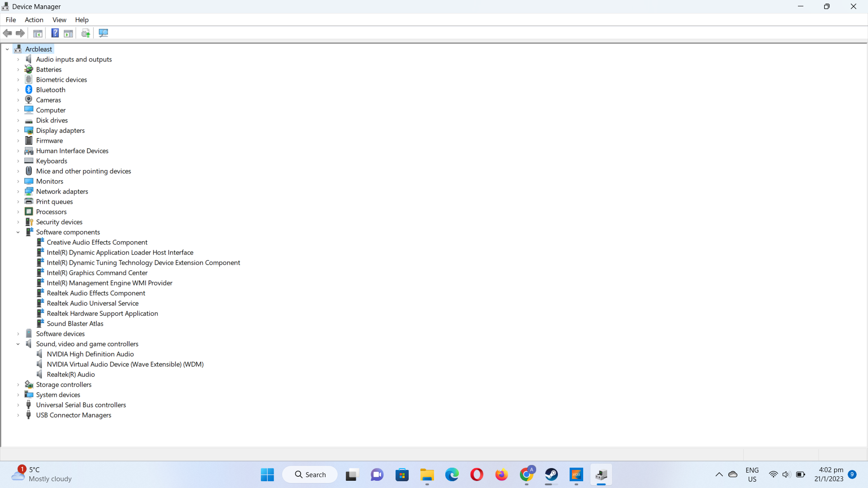Click the Processors category icon

pyautogui.click(x=29, y=211)
